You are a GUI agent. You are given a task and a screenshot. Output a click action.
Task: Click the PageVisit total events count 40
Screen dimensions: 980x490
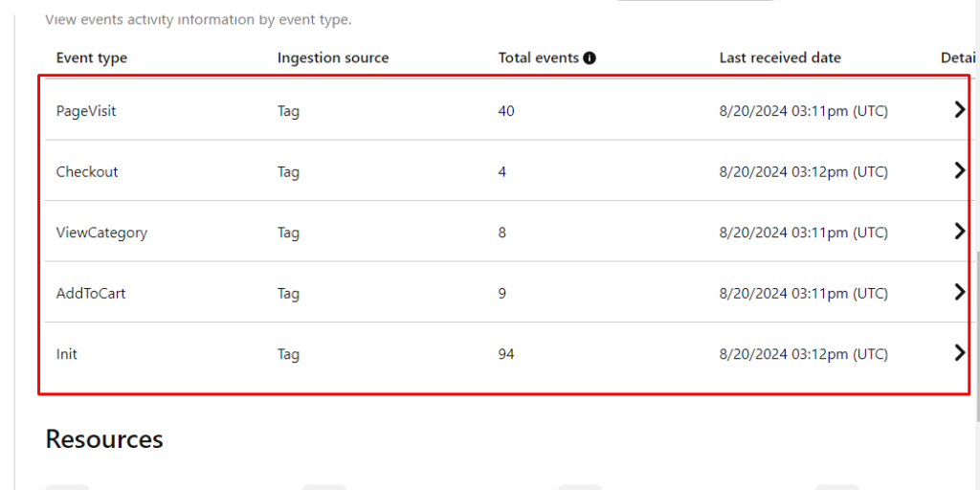click(x=506, y=111)
